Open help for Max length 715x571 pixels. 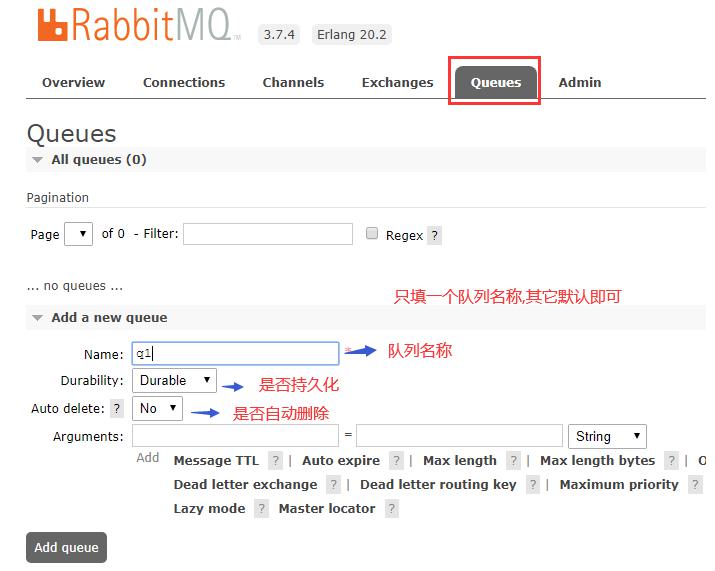tap(513, 460)
